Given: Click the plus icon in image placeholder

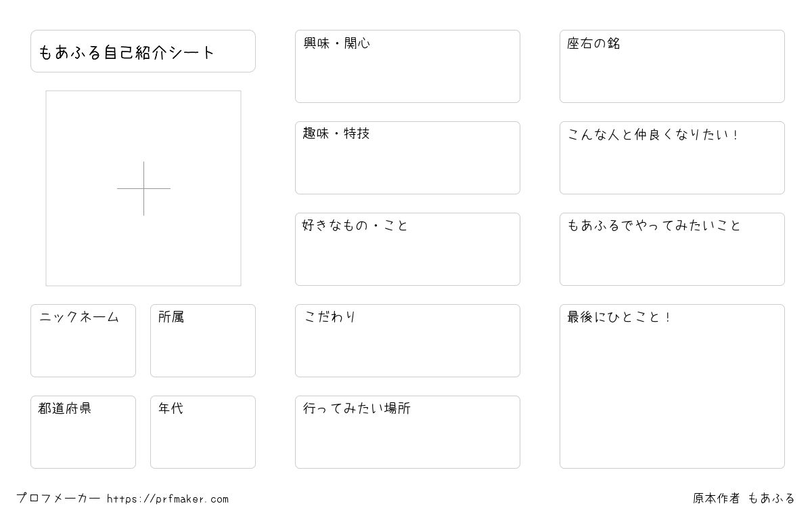Looking at the screenshot, I should pos(143,188).
